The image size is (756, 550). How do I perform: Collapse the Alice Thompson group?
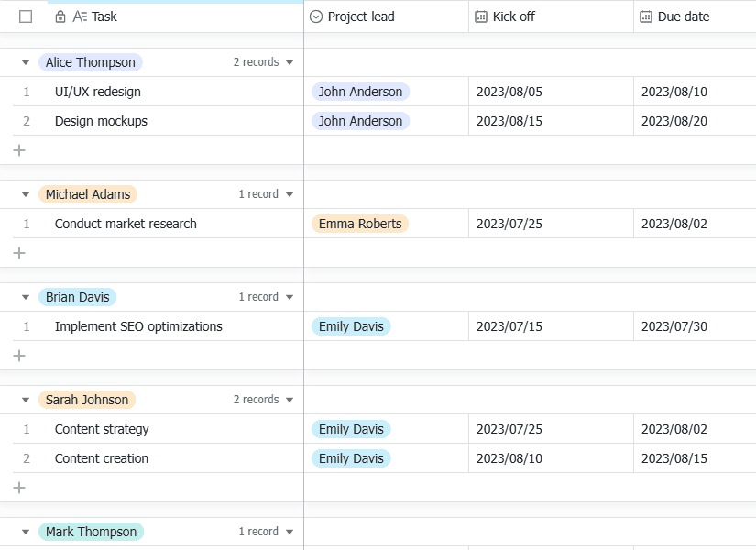(26, 62)
